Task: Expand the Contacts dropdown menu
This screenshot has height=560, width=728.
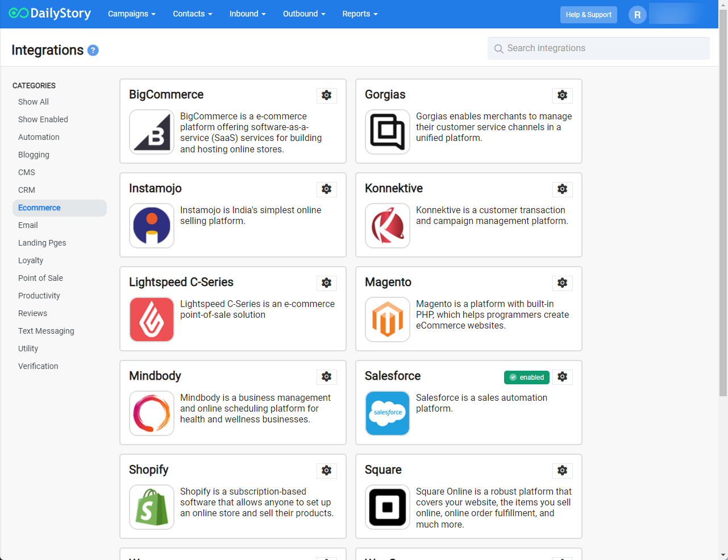Action: click(193, 14)
